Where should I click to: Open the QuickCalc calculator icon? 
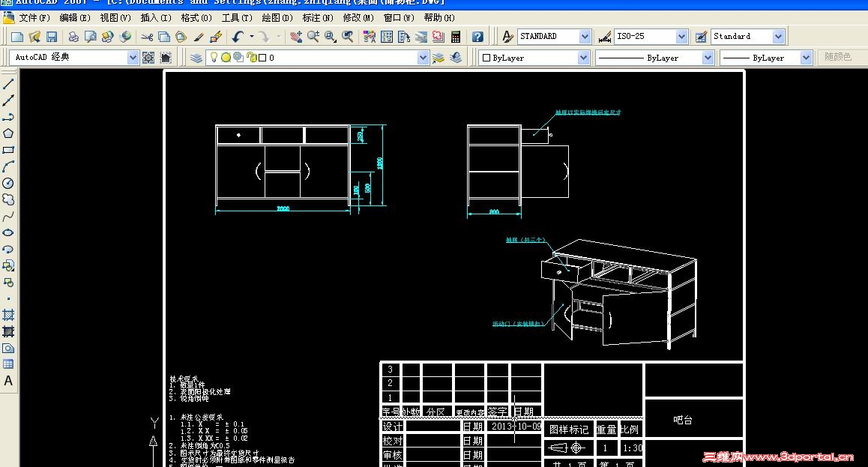click(456, 37)
